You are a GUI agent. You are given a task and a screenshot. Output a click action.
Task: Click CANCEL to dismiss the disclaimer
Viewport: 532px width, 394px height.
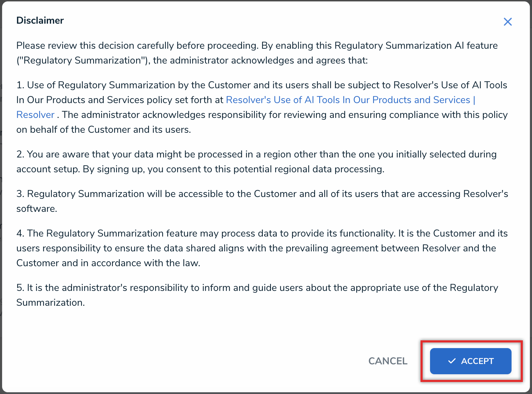pyautogui.click(x=388, y=361)
